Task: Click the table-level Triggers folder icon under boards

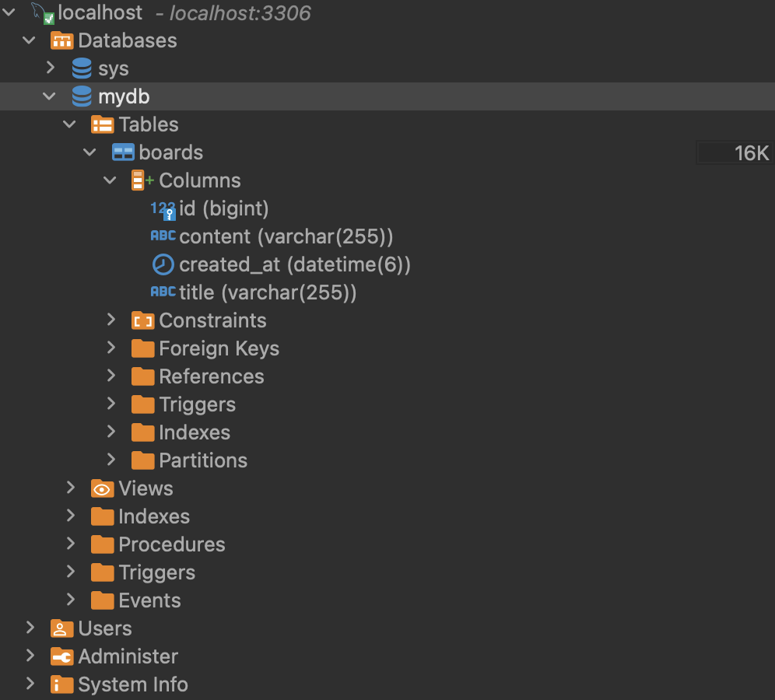Action: coord(143,404)
